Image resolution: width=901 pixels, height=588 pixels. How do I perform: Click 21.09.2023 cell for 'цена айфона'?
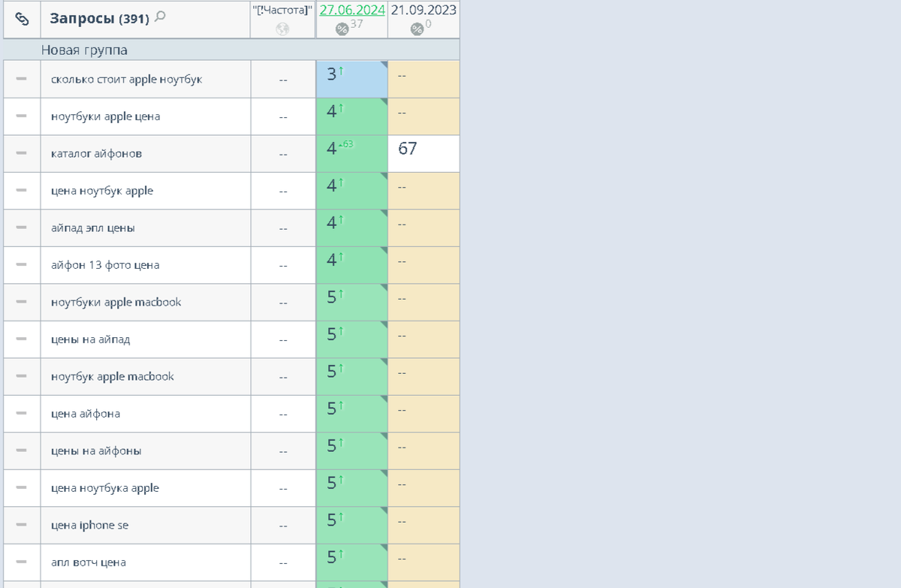423,414
